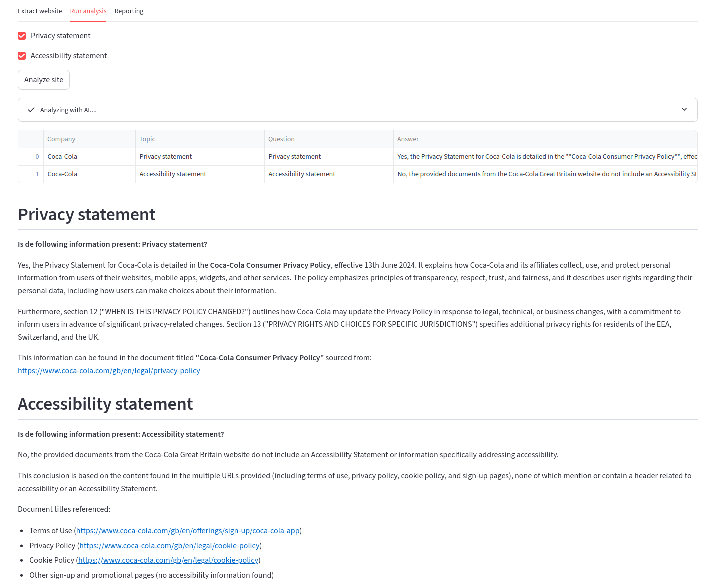Click the Accessibility statement question cell
This screenshot has width=728, height=583.
click(x=329, y=174)
